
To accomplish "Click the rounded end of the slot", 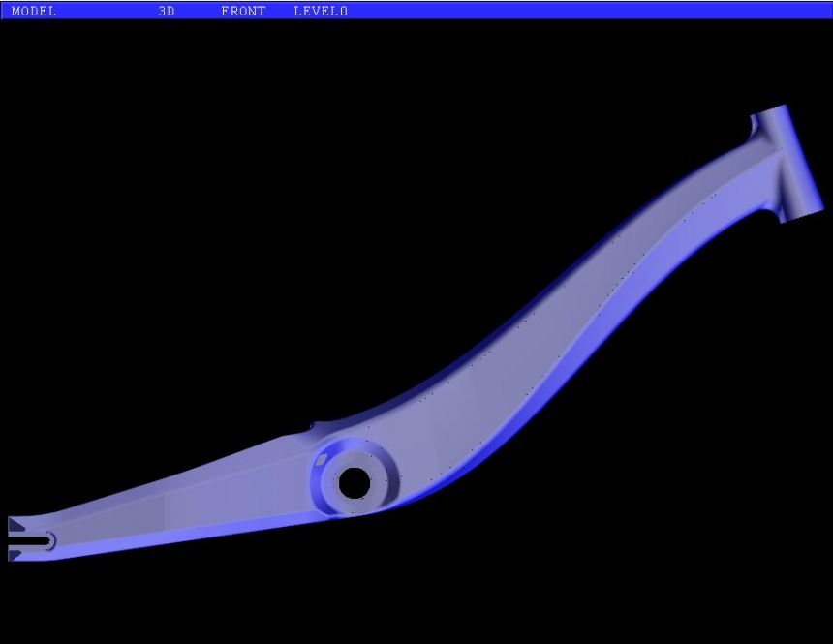I will point(49,540).
